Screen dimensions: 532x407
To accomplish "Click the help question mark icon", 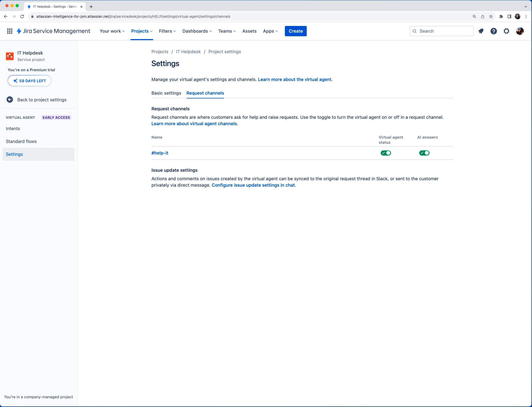I will pos(493,31).
